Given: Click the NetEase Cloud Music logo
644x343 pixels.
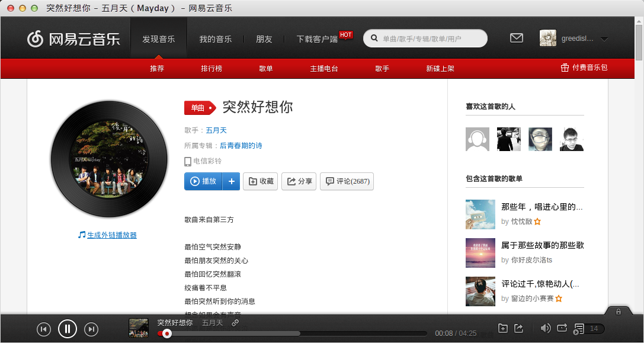Looking at the screenshot, I should point(73,39).
